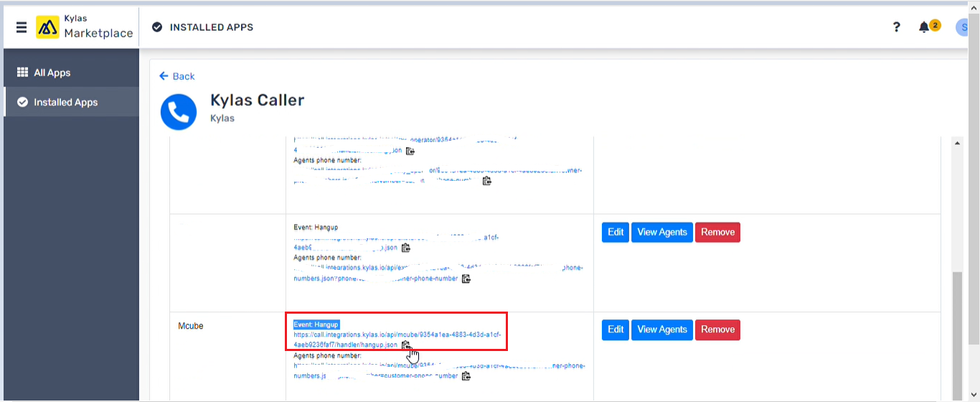Go to All Apps in sidebar
The image size is (980, 402).
71,73
